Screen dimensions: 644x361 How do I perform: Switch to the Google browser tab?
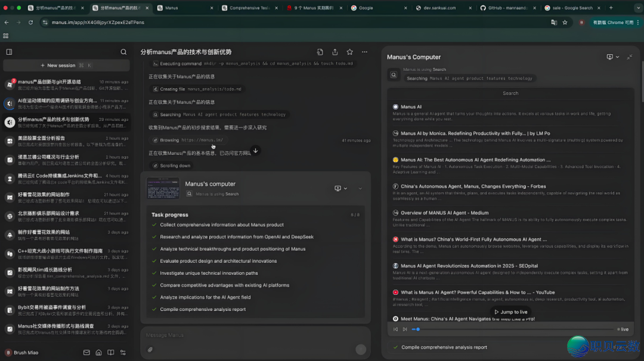pyautogui.click(x=378, y=8)
